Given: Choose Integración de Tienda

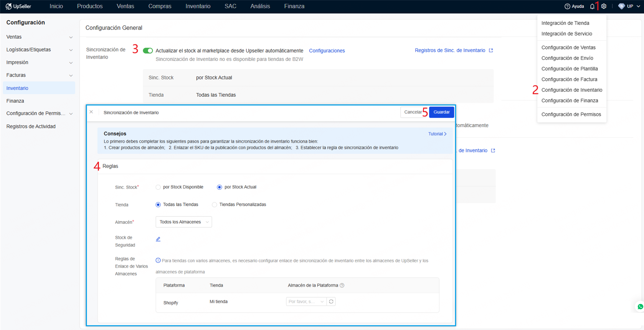Looking at the screenshot, I should (565, 23).
